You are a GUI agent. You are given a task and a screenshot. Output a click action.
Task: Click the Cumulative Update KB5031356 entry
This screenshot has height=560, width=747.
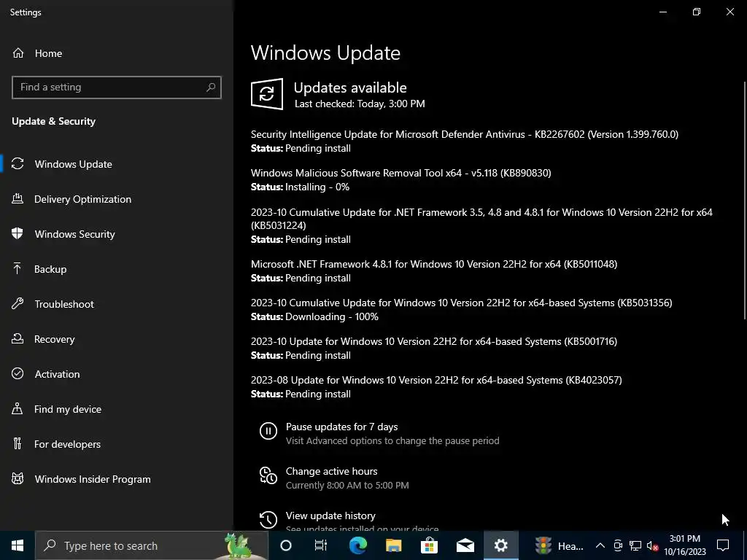461,303
